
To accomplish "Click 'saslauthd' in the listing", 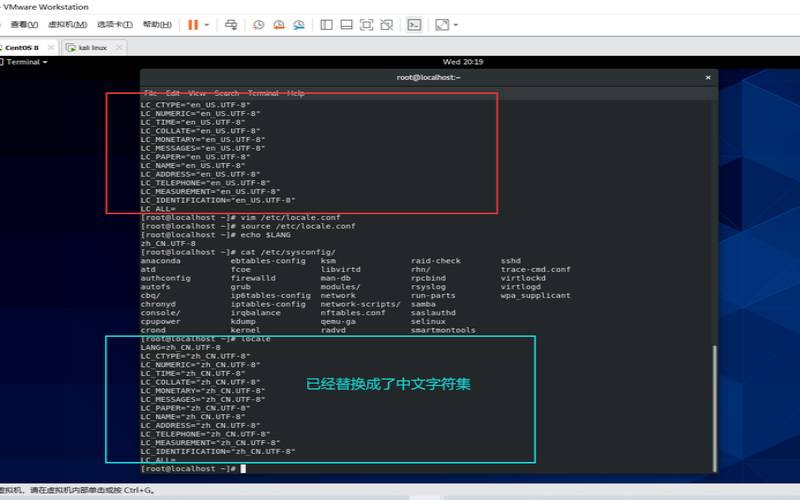I will 433,313.
